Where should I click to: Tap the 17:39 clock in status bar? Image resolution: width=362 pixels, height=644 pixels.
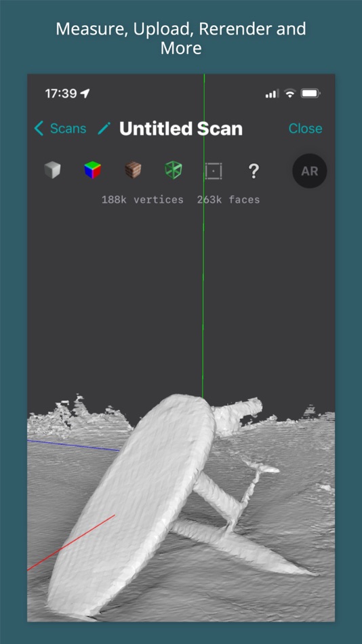pyautogui.click(x=61, y=94)
